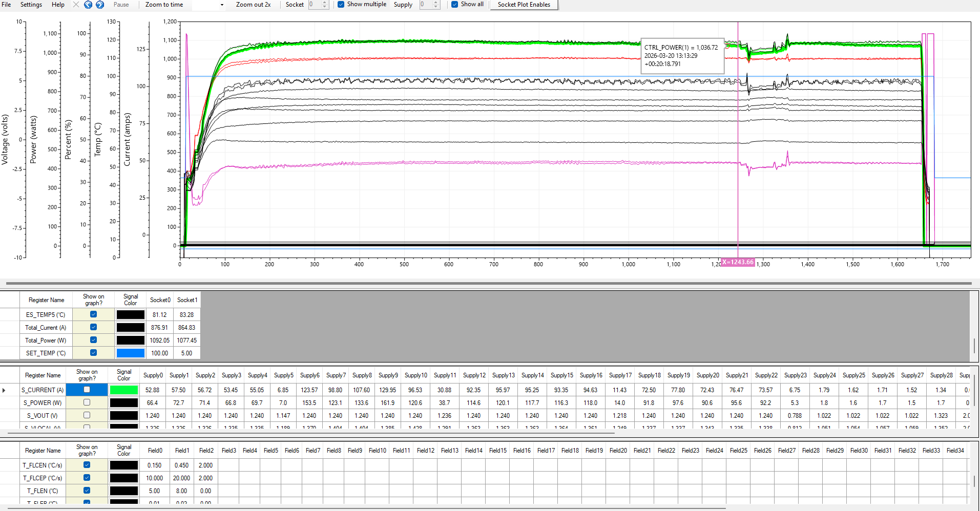This screenshot has height=511, width=980.
Task: Open the File menu
Action: pos(6,5)
